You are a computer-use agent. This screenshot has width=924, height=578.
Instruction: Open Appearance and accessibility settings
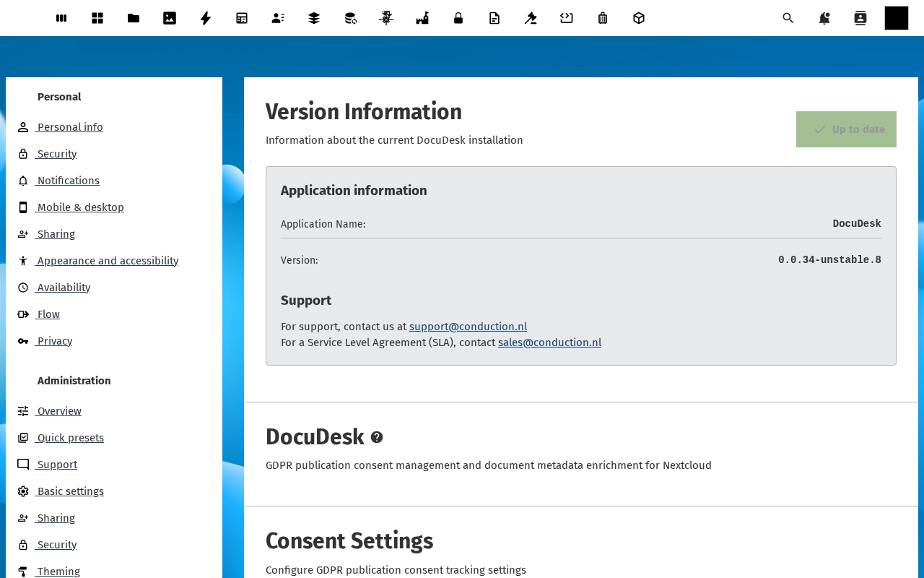[108, 261]
